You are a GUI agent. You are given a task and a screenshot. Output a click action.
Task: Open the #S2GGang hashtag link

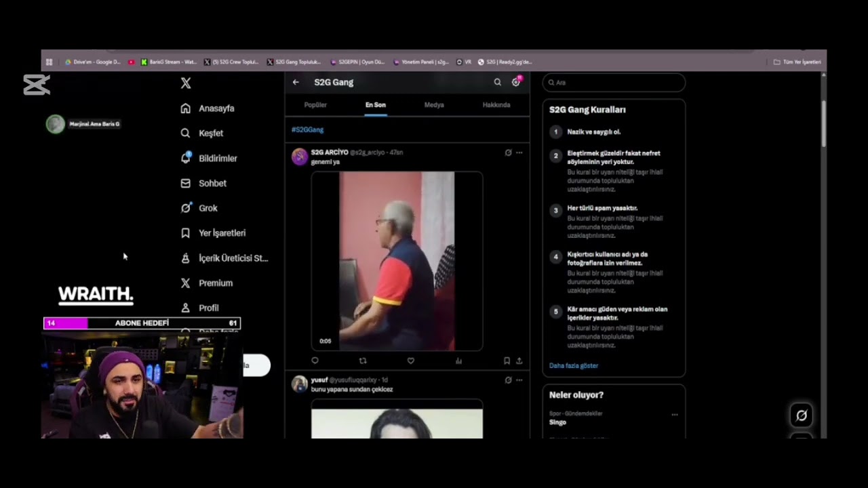coord(307,129)
